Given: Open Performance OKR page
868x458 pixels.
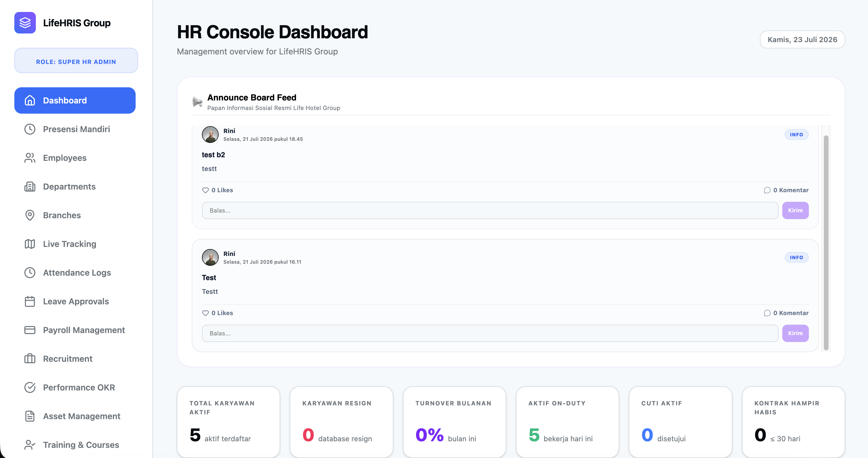Looking at the screenshot, I should click(75, 387).
